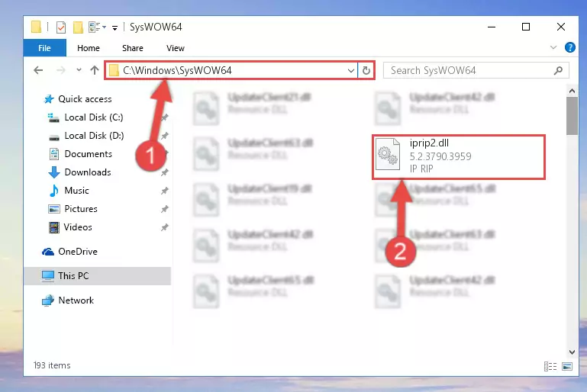Click the folder icon in address bar
The width and height of the screenshot is (587, 392).
114,70
